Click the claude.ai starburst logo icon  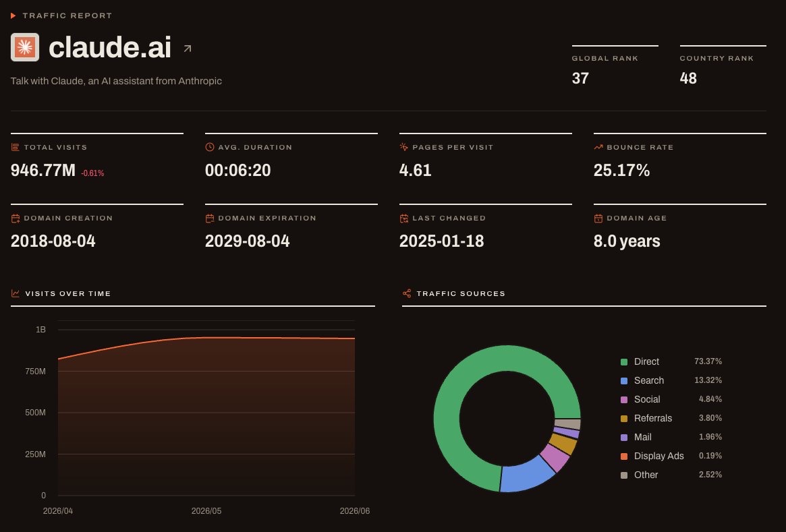24,47
